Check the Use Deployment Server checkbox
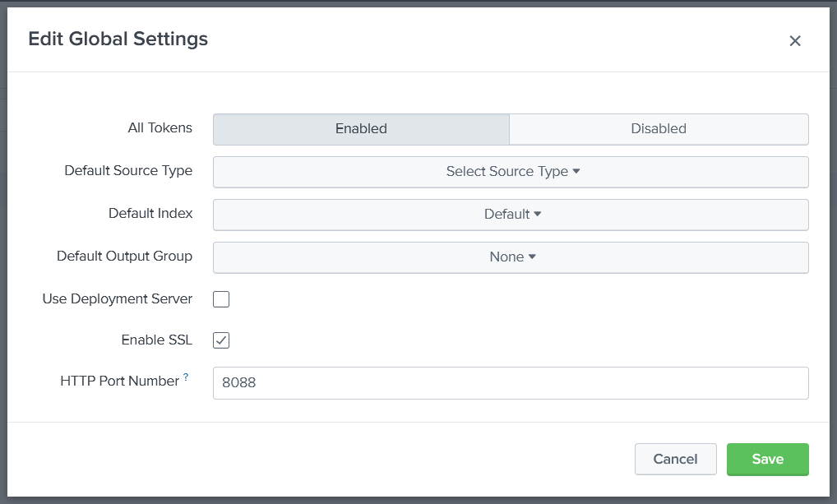The width and height of the screenshot is (837, 504). 220,298
